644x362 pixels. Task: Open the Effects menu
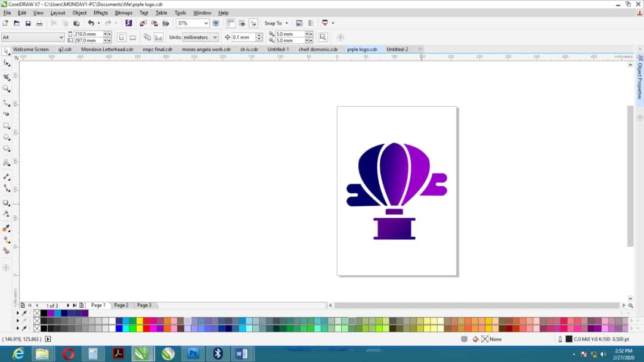101,13
